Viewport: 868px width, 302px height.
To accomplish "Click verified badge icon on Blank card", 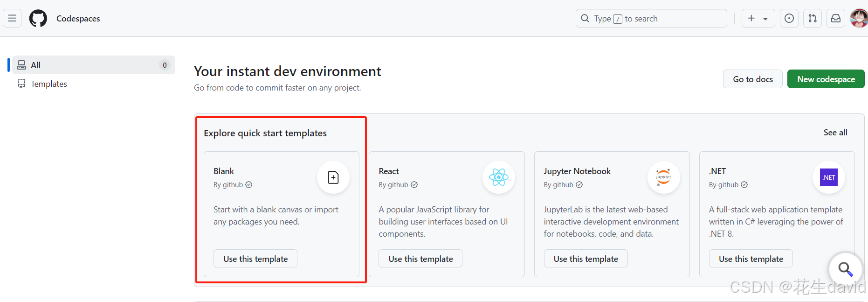I will tap(249, 185).
